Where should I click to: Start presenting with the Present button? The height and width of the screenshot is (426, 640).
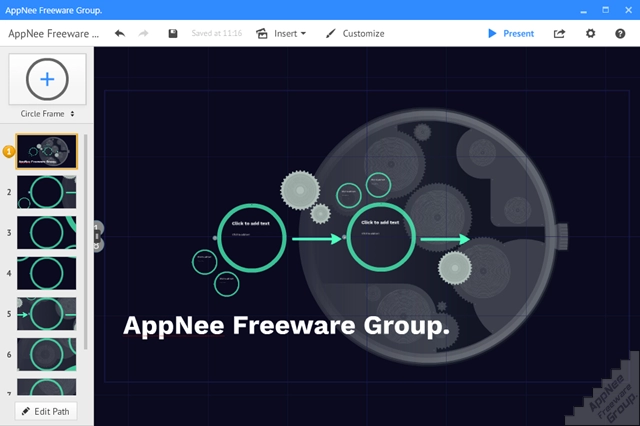(511, 33)
